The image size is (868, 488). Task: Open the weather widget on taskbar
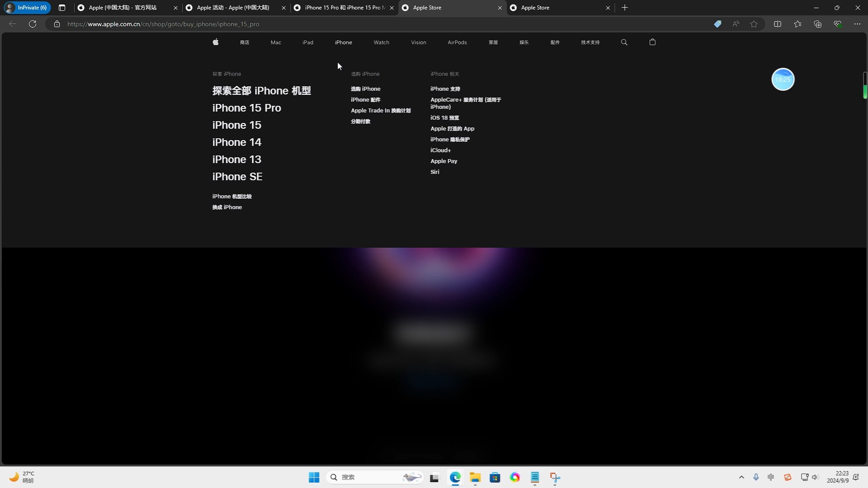tap(22, 477)
